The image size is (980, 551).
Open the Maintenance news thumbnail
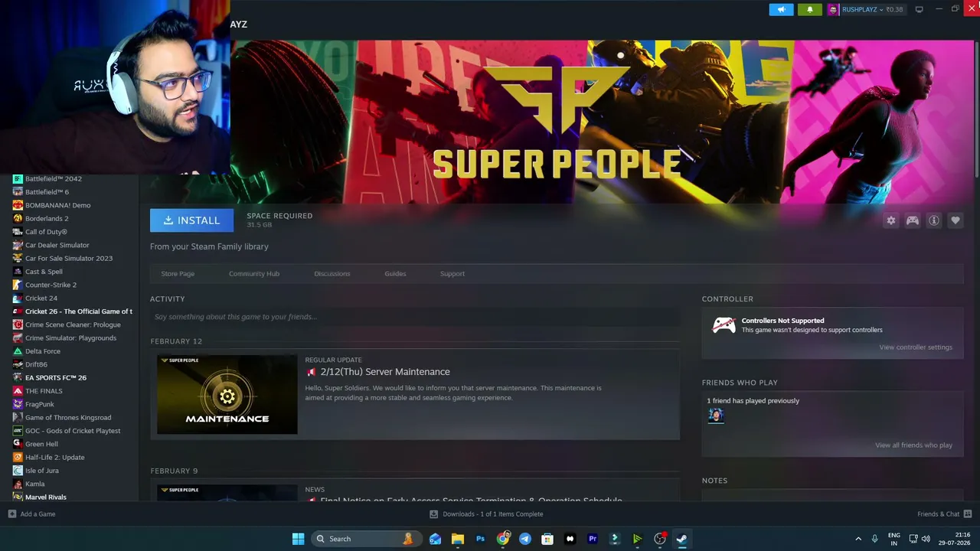pos(227,394)
